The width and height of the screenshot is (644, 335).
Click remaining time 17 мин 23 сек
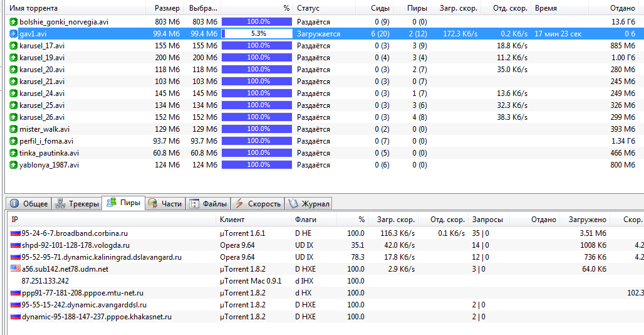558,34
